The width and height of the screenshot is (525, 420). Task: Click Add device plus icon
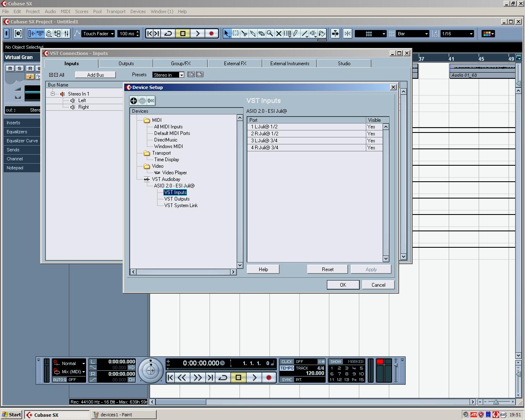(134, 100)
